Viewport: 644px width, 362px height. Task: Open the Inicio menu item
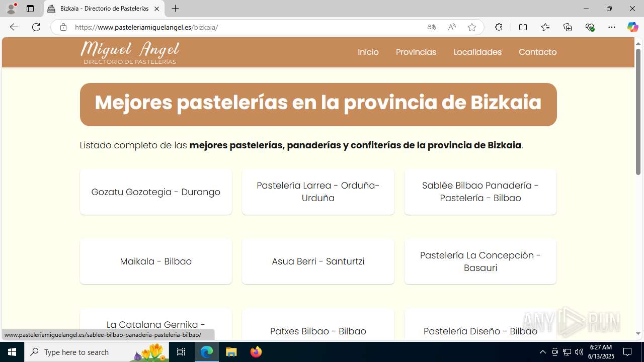click(368, 52)
